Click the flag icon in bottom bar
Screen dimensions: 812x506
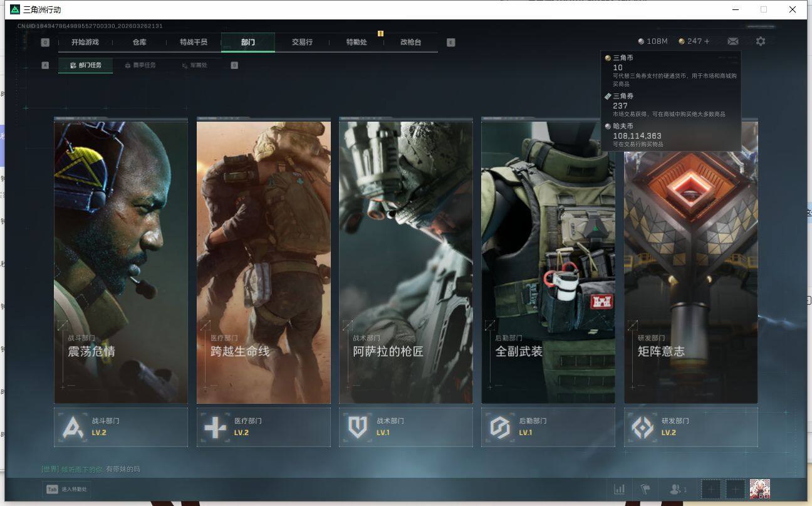(644, 489)
